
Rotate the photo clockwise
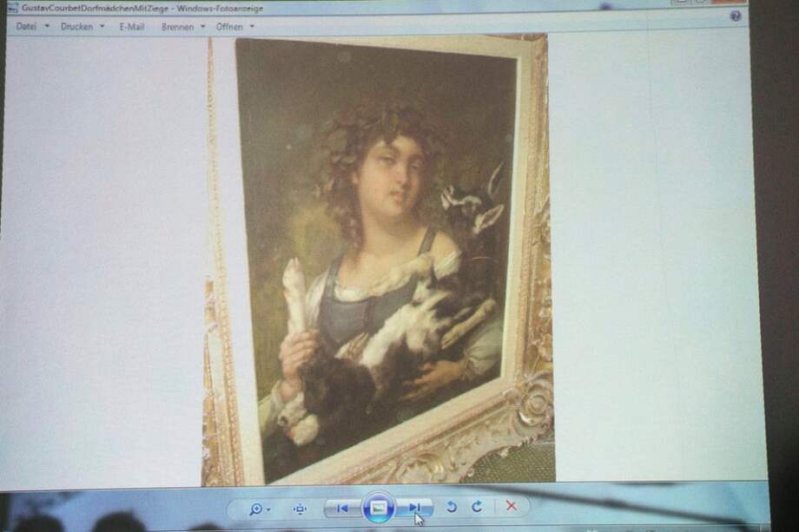click(x=477, y=506)
